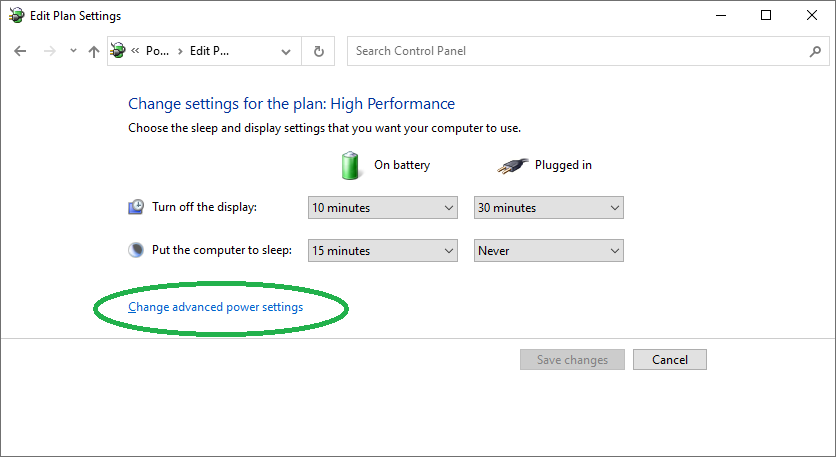836x457 pixels.
Task: Click the Power Options icon in address bar
Action: pyautogui.click(x=118, y=51)
